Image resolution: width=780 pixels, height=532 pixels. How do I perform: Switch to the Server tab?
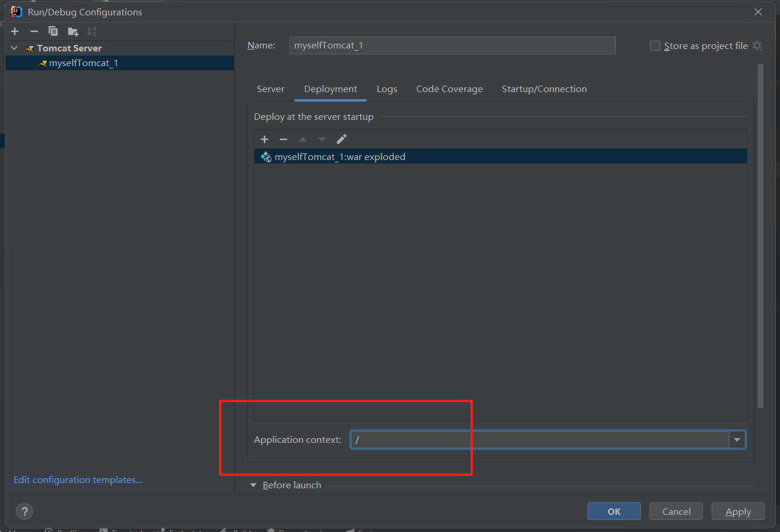[x=270, y=89]
